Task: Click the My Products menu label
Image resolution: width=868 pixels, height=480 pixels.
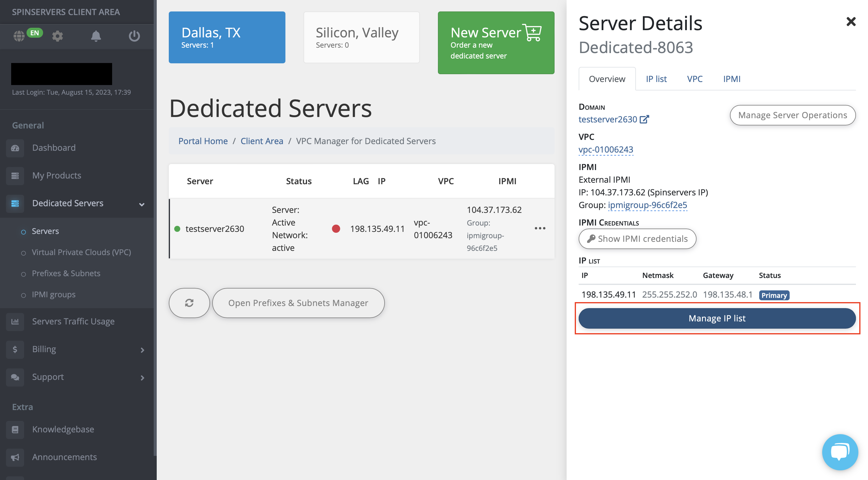Action: click(57, 175)
